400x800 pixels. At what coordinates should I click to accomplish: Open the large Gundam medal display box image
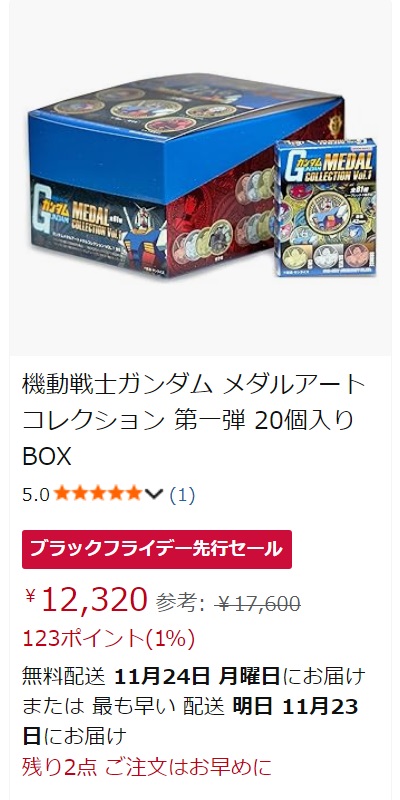(200, 177)
